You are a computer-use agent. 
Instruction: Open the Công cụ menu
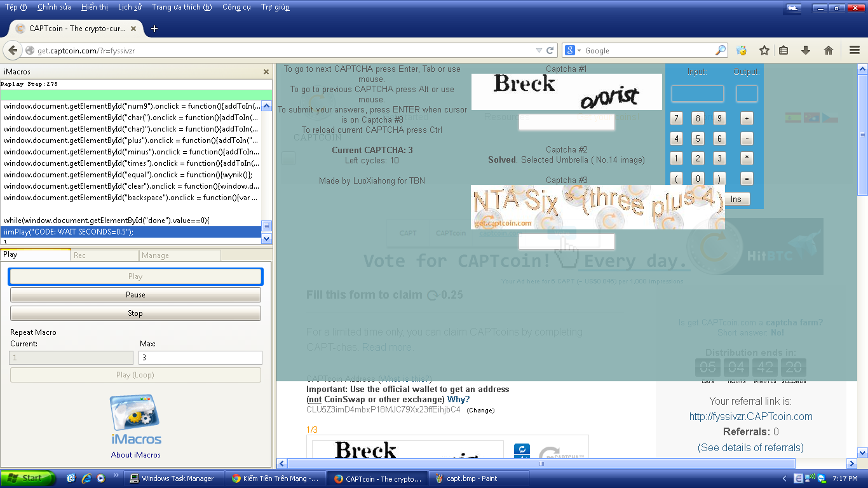(x=236, y=8)
